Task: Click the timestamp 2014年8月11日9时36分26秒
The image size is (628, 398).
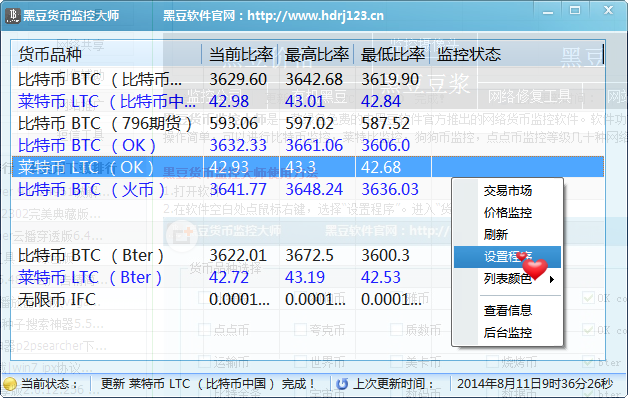Action: [535, 384]
